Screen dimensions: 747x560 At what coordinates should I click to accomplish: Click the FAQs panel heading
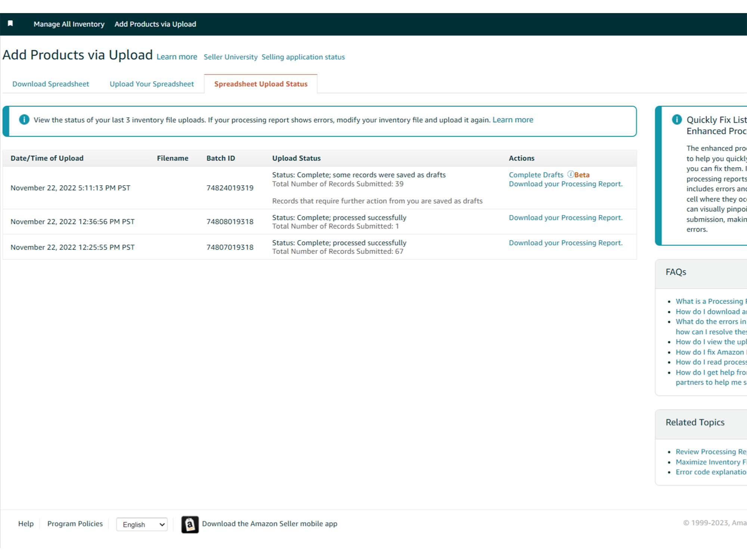click(676, 272)
